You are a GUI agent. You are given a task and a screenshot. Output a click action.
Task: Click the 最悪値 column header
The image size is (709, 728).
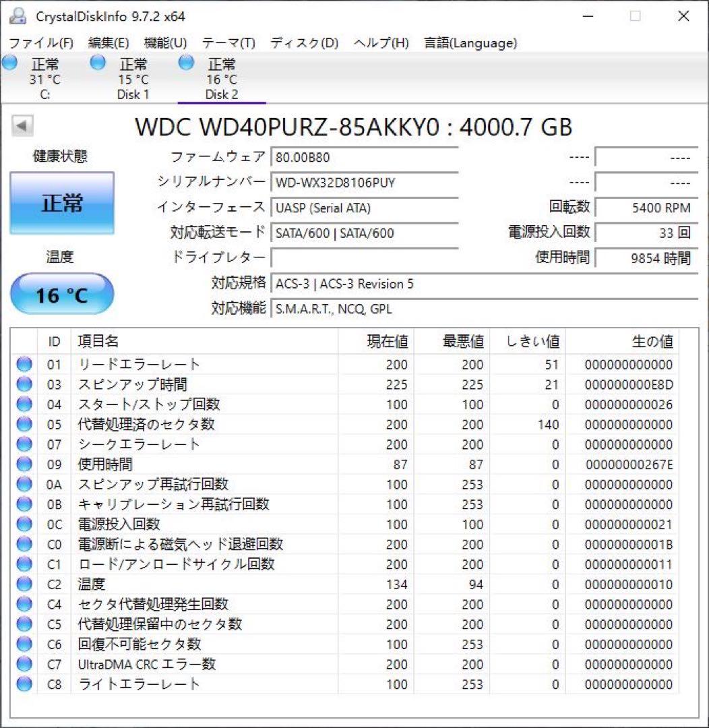pos(452,342)
